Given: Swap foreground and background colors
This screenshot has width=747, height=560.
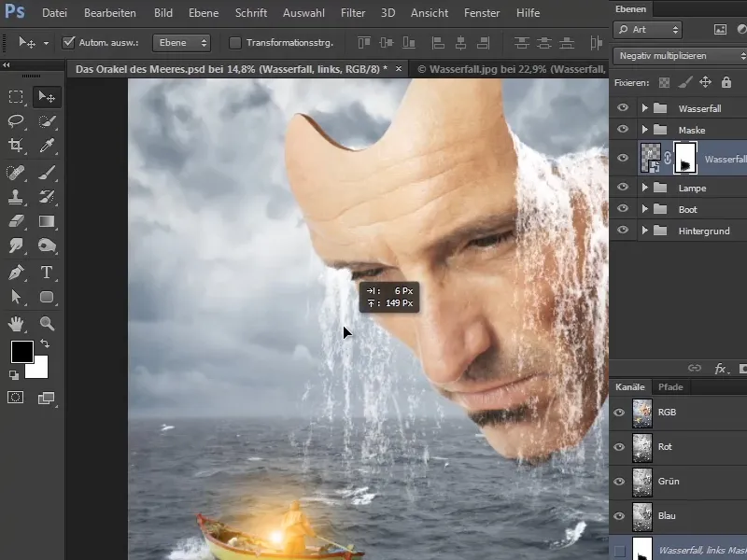Looking at the screenshot, I should pyautogui.click(x=45, y=343).
